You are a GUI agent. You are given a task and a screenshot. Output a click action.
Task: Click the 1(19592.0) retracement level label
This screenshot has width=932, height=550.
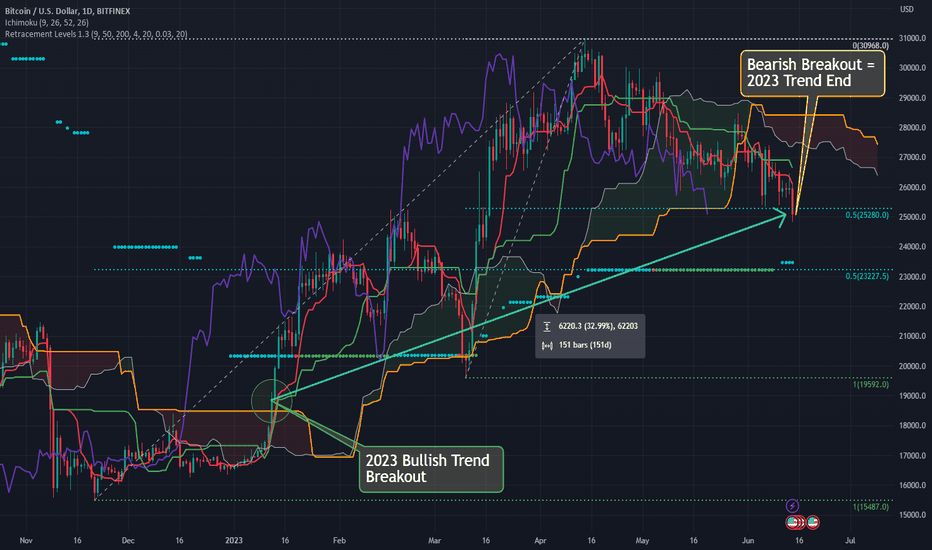tap(871, 385)
